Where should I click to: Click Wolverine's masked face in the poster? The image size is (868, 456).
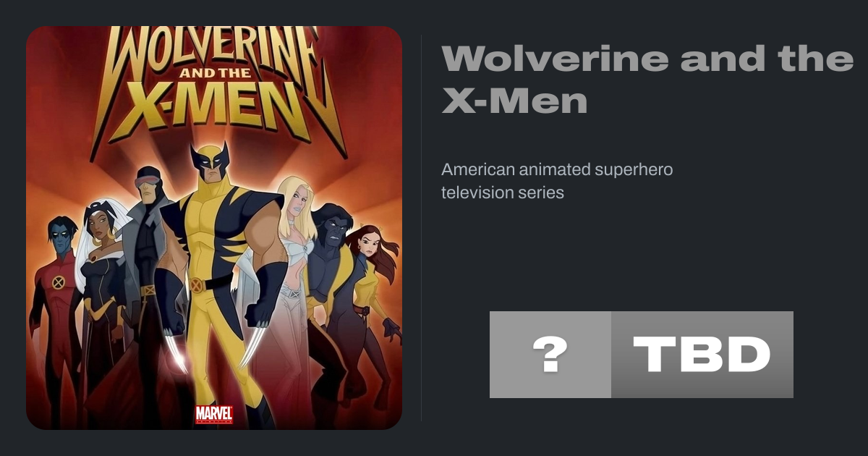[x=210, y=165]
